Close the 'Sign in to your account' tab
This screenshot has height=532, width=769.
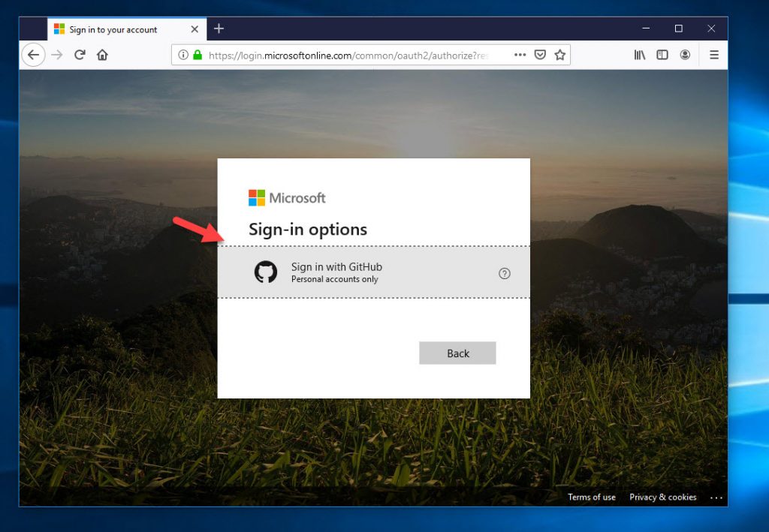point(195,29)
